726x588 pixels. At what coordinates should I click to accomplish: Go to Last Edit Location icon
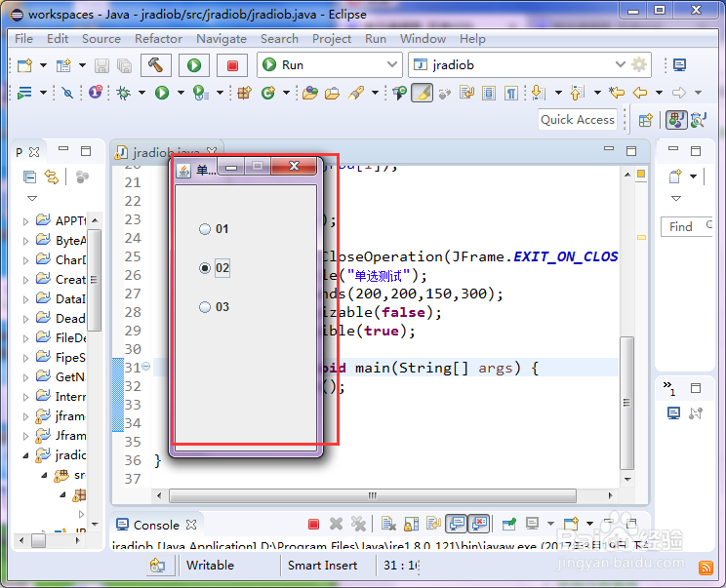[x=617, y=93]
